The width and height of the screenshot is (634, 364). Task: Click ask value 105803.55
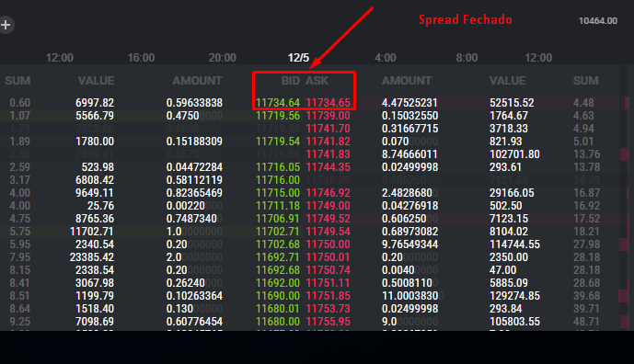click(514, 322)
